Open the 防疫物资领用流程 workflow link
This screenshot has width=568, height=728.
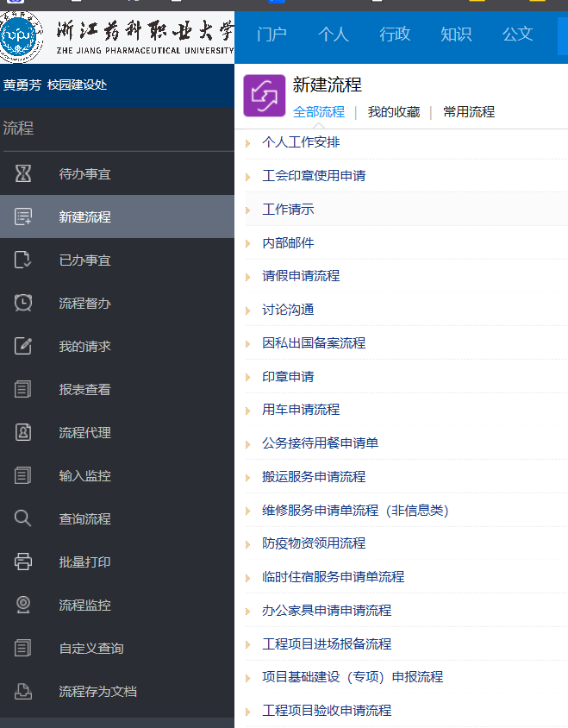314,543
